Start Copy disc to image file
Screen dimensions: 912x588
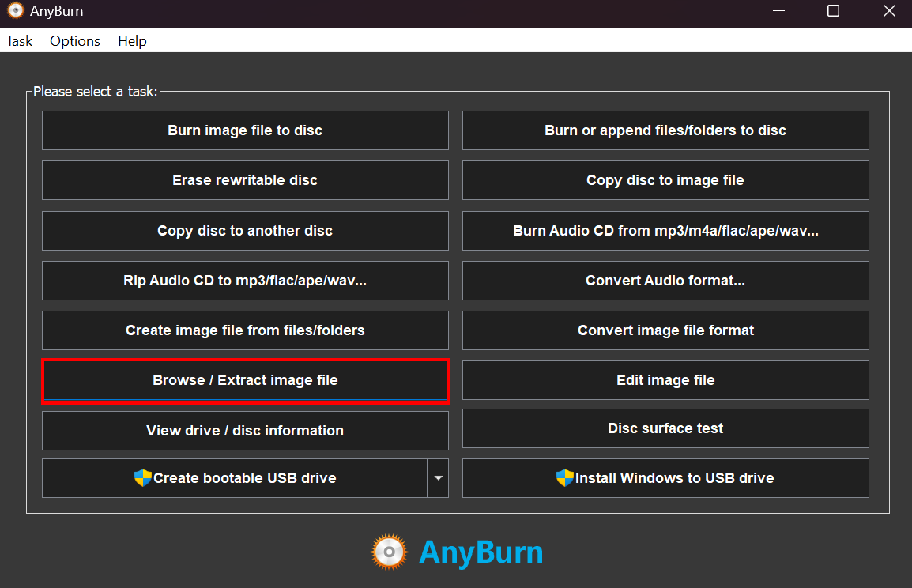point(665,180)
